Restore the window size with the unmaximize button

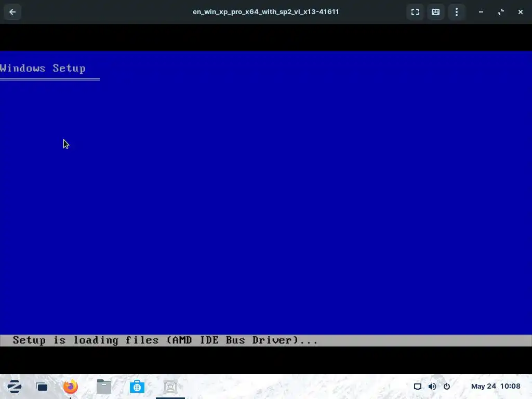(x=501, y=12)
